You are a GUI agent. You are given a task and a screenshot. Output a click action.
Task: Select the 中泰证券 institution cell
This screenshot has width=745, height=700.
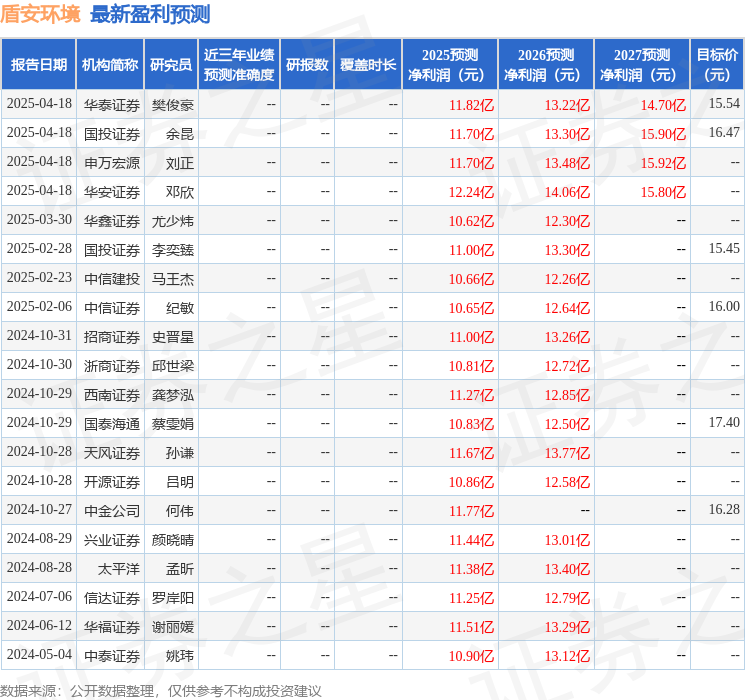coord(112,656)
